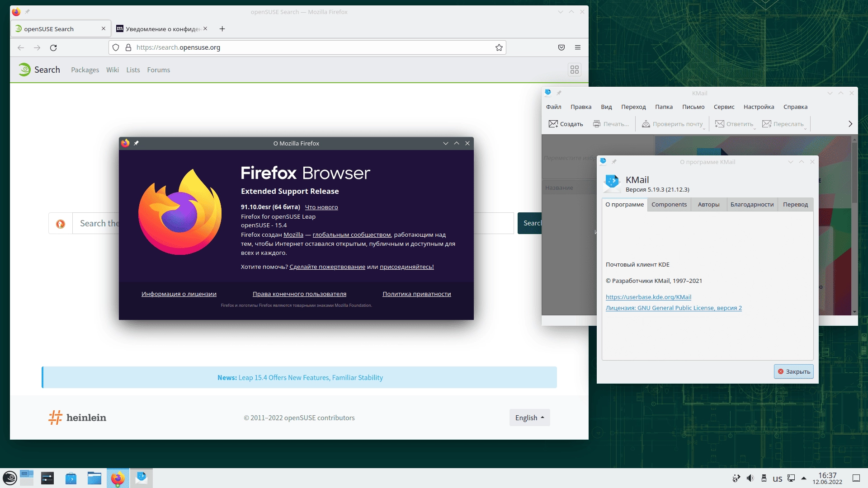Open Packages in openSUSE nav
Viewport: 868px width, 488px height.
coord(85,70)
